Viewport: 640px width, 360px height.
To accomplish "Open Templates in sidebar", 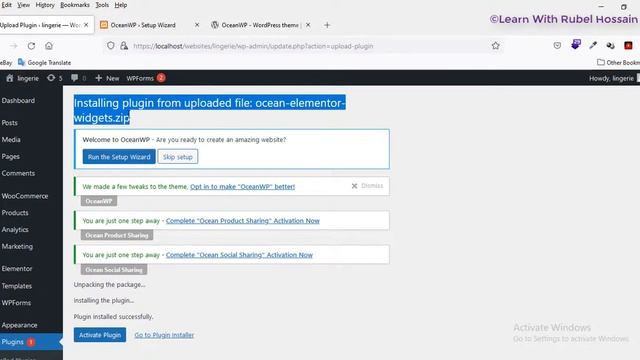I will tap(17, 286).
